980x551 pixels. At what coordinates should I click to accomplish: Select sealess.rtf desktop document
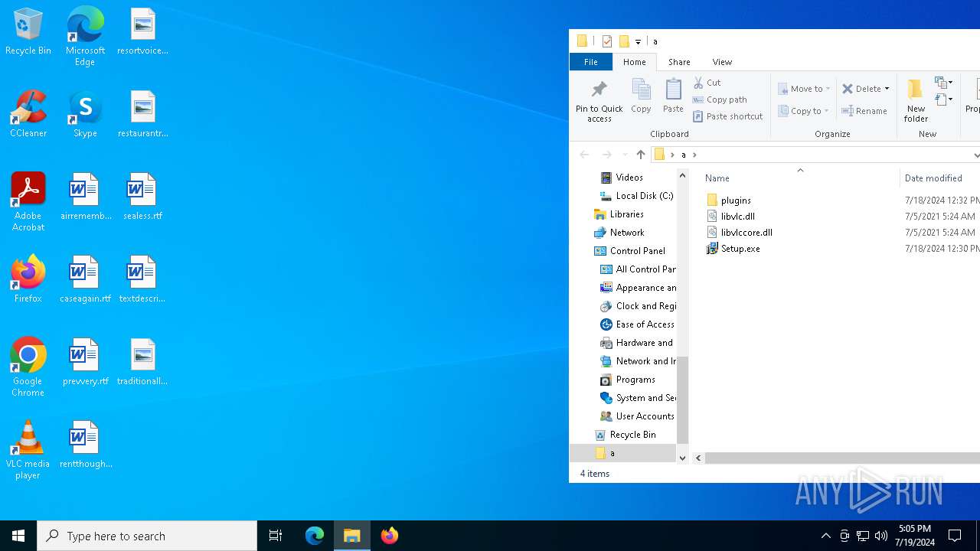[x=142, y=197]
